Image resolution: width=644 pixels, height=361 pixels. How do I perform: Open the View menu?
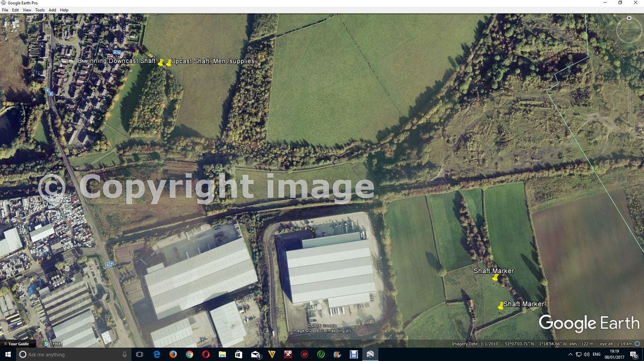27,10
